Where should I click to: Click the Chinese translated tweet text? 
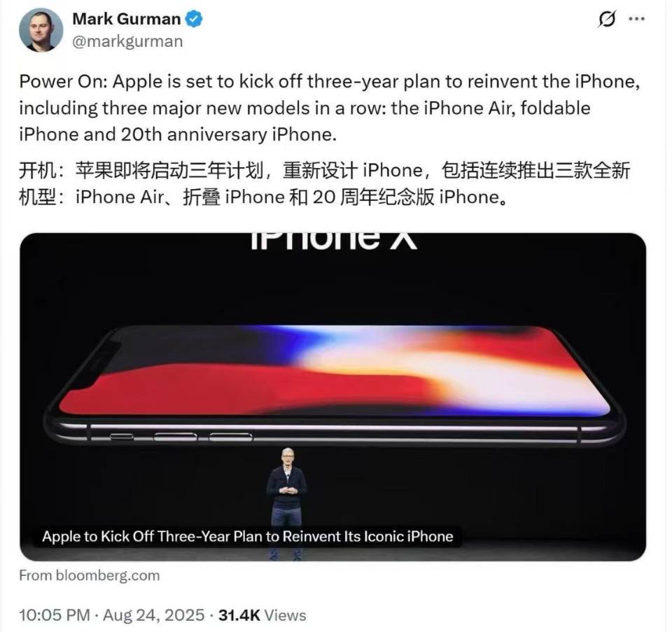click(x=324, y=184)
